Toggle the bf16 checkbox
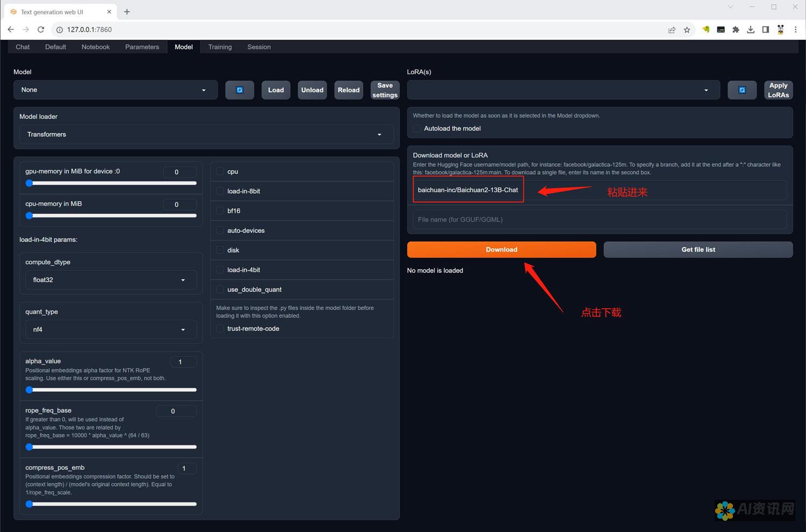806x532 pixels. (220, 211)
